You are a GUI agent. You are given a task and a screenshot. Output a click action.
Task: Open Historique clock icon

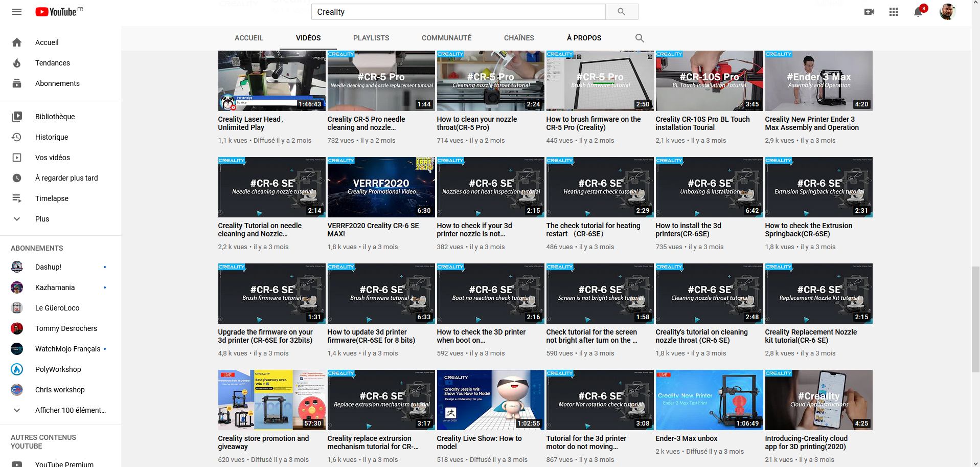17,137
